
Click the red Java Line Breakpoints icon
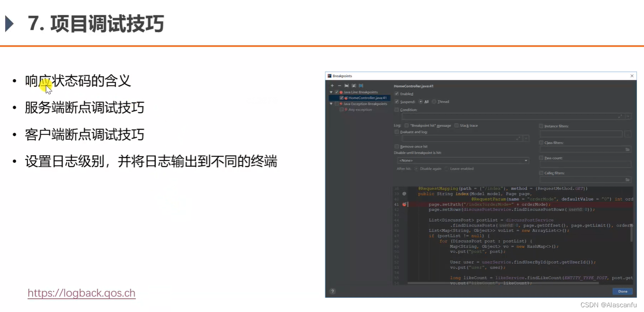tap(341, 92)
